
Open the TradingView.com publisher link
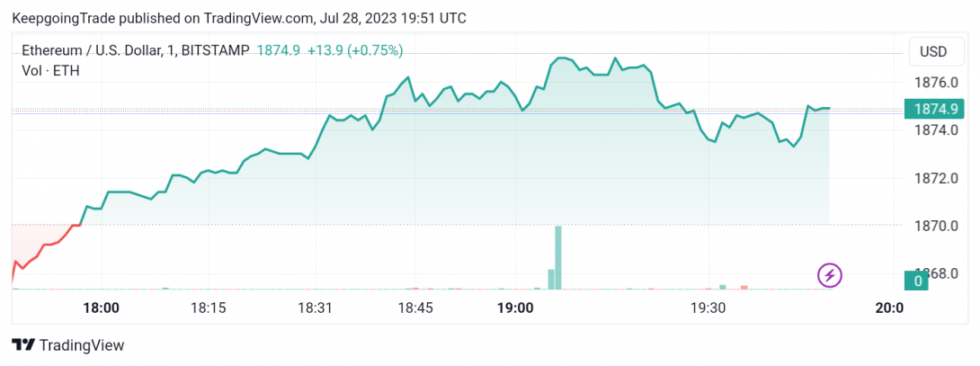coord(258,19)
